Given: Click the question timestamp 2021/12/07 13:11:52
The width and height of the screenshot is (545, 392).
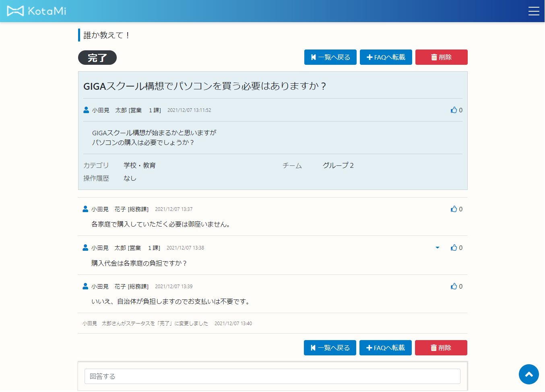Looking at the screenshot, I should pos(189,110).
